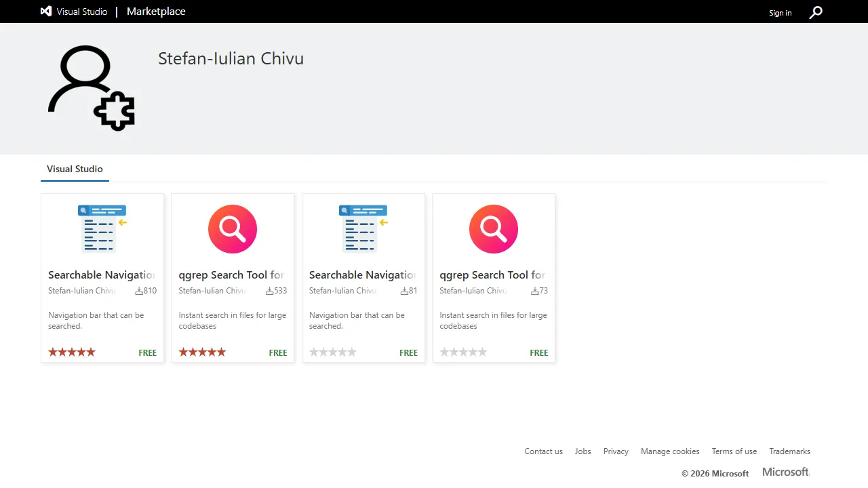The width and height of the screenshot is (868, 488).
Task: Click the five-star rating on qgrep Search Tool
Action: (x=202, y=352)
